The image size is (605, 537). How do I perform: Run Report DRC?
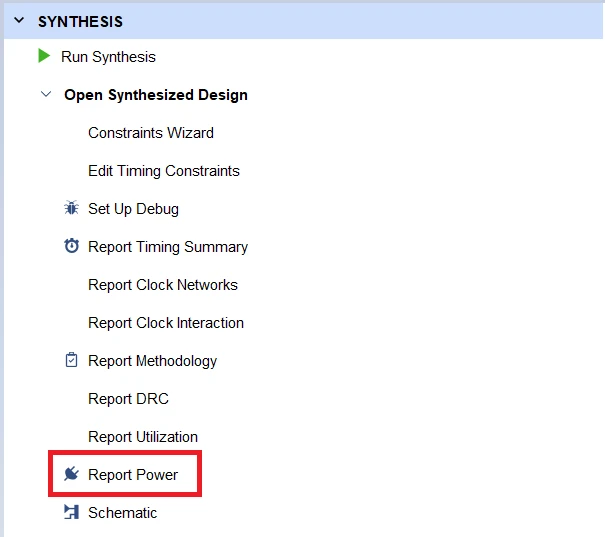(128, 399)
